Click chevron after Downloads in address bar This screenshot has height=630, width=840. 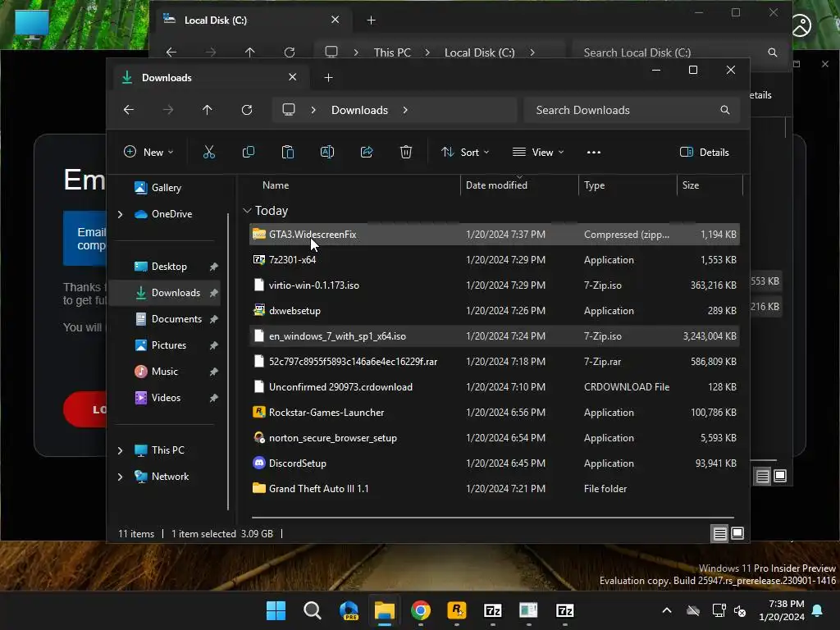pyautogui.click(x=405, y=110)
